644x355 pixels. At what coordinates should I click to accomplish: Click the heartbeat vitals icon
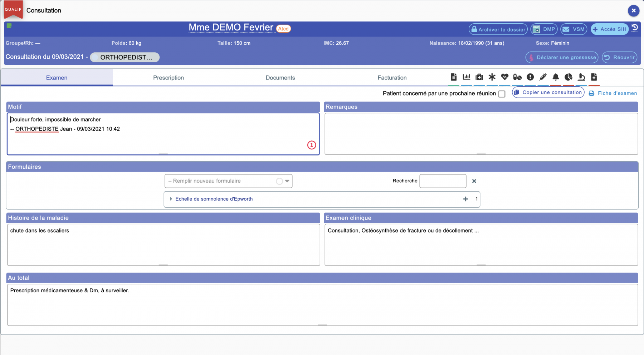tap(505, 77)
